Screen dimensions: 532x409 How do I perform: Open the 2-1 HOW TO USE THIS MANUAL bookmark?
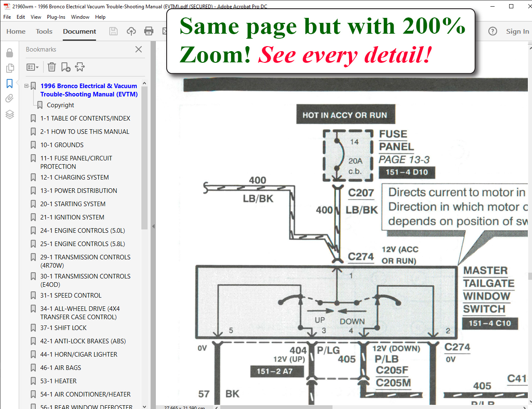tap(85, 132)
